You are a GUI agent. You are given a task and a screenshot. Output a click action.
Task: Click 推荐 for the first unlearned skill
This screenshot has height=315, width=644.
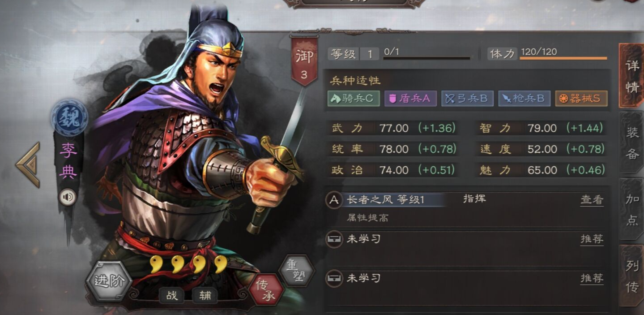[592, 239]
